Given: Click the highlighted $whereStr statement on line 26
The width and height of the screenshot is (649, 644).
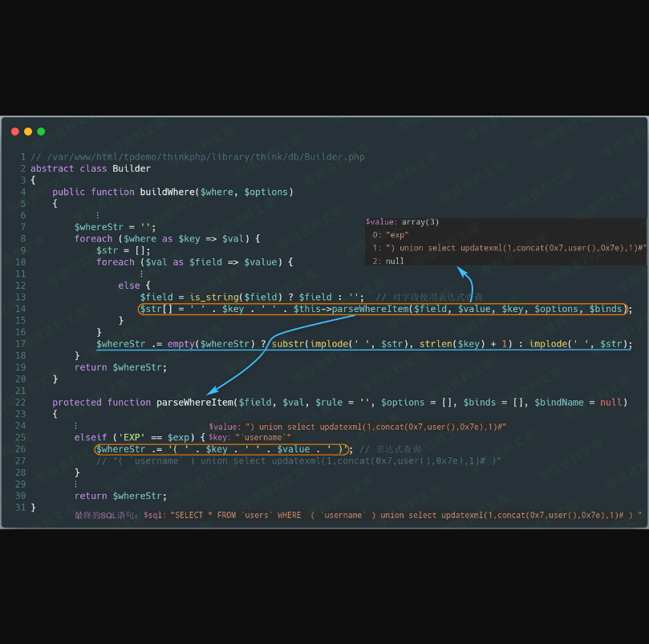Looking at the screenshot, I should (222, 449).
